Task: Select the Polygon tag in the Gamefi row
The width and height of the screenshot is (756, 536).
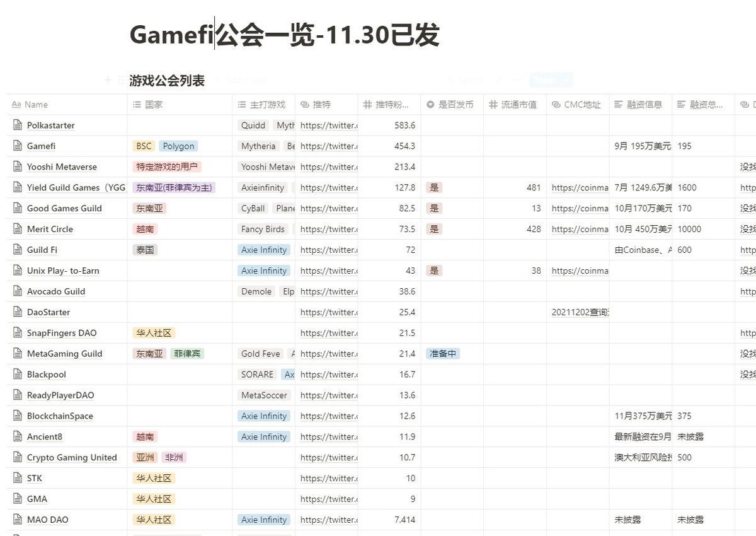Action: 178,146
